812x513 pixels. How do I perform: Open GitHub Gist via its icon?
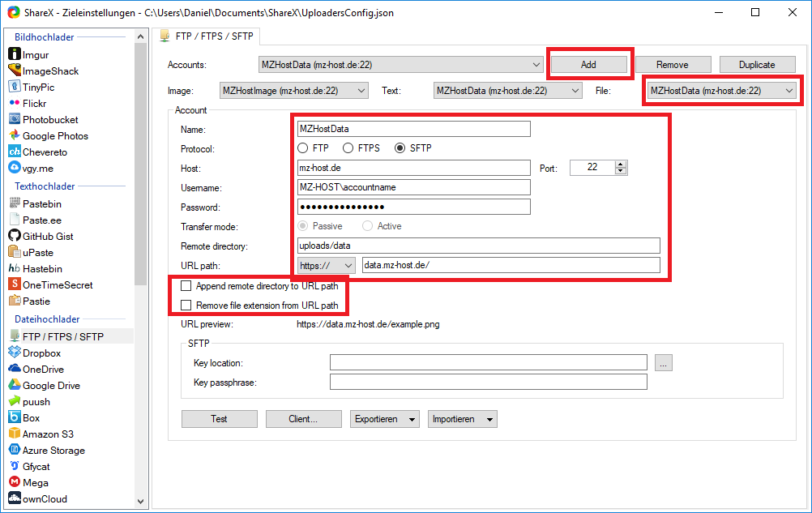tap(15, 236)
